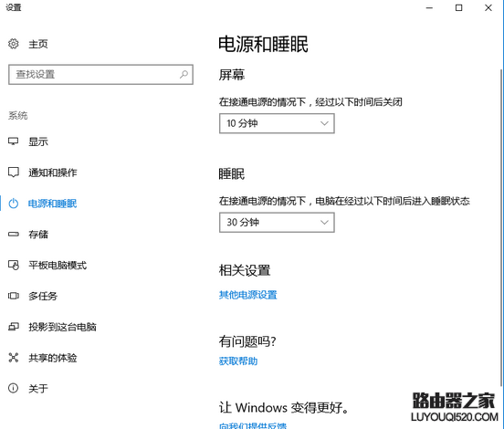Click the Storage drive icon

click(x=13, y=235)
